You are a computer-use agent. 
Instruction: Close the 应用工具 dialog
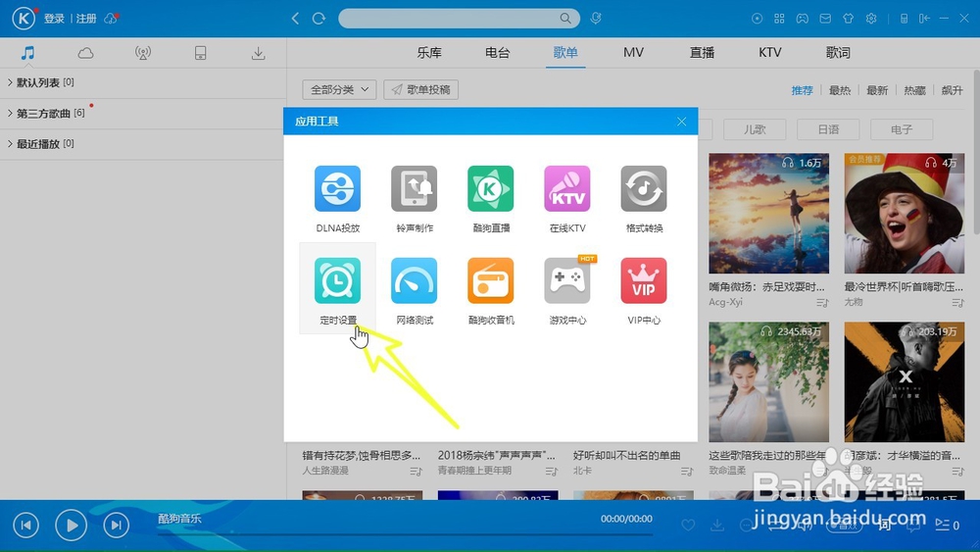681,122
